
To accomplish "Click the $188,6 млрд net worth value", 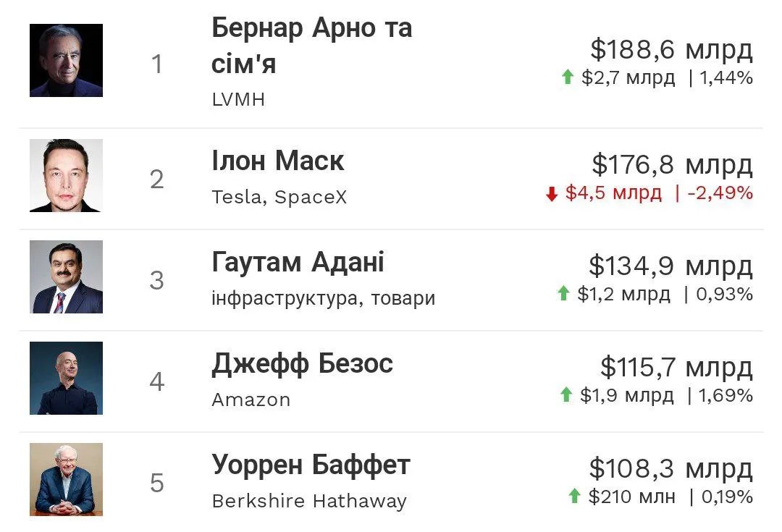I will [x=671, y=50].
